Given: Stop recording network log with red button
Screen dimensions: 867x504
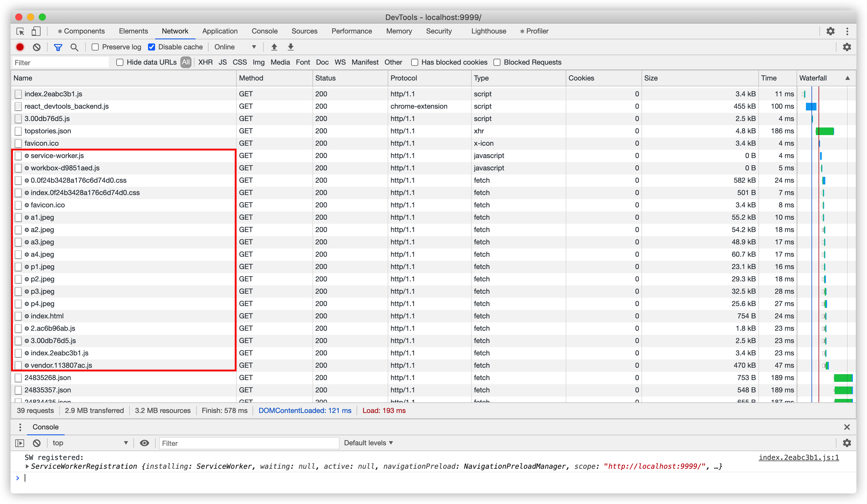Looking at the screenshot, I should click(x=20, y=47).
